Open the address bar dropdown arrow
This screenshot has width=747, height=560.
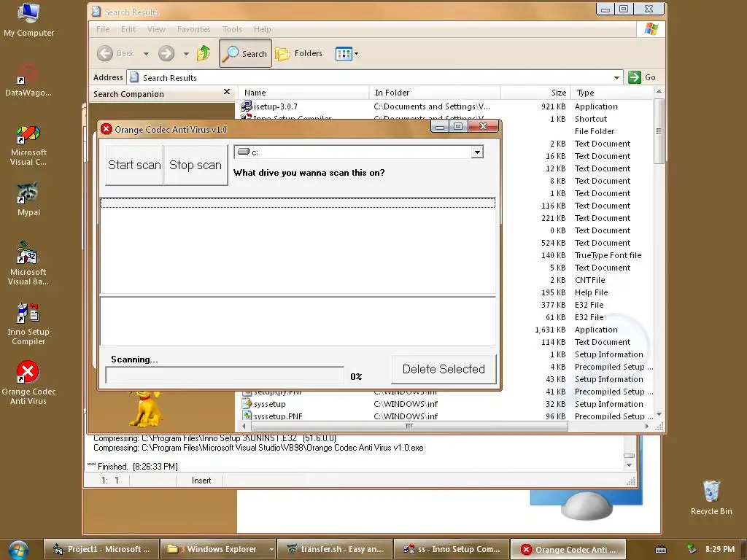pyautogui.click(x=616, y=77)
